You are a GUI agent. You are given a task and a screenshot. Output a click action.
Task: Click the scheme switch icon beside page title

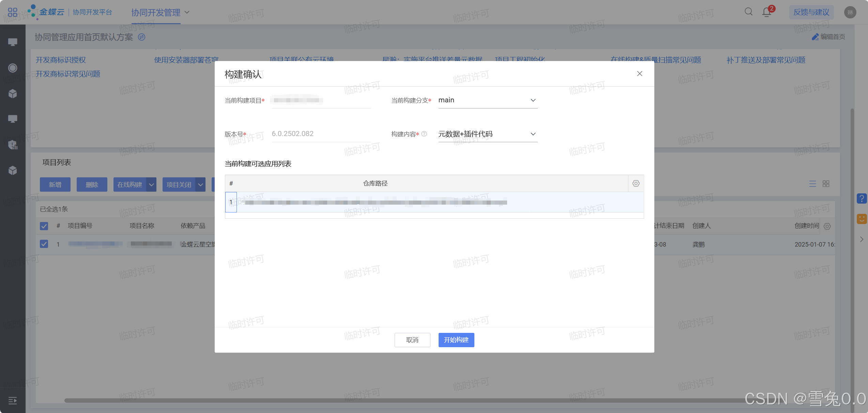141,37
